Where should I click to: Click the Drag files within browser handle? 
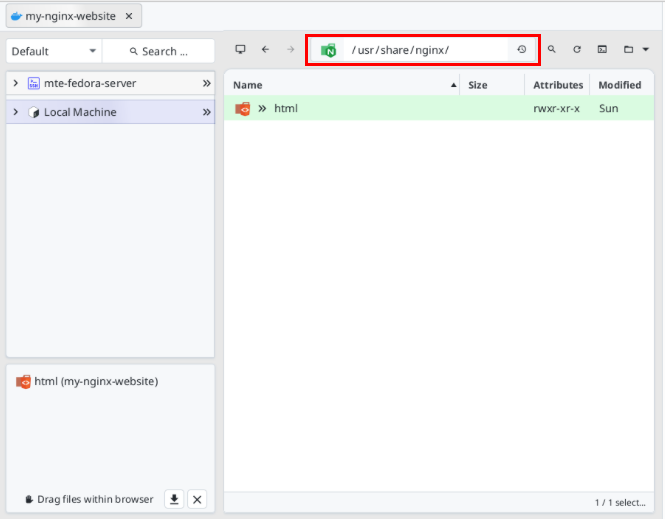point(89,500)
